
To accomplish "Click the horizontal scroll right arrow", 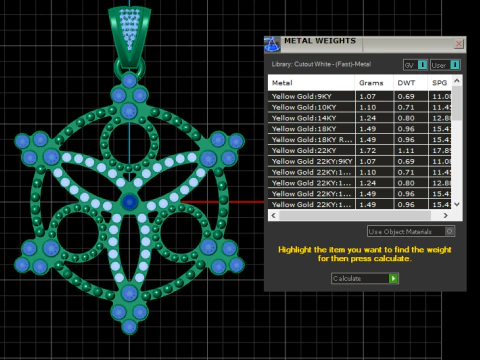I will pyautogui.click(x=445, y=215).
